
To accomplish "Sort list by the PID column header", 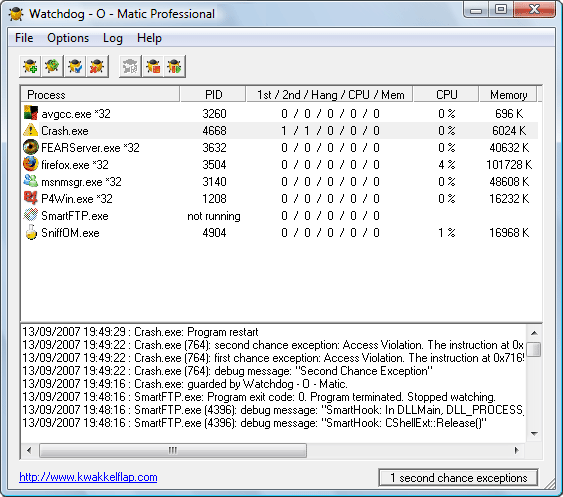I will (x=213, y=95).
